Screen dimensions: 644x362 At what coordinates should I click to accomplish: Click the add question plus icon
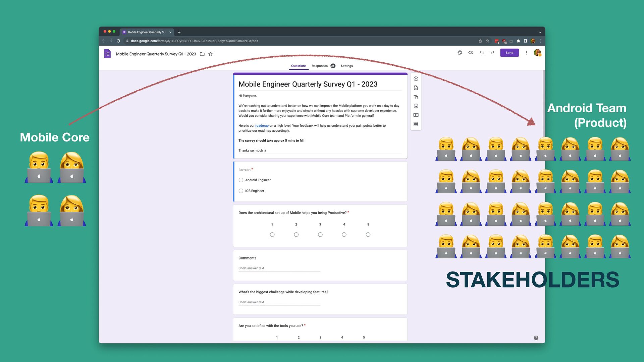tap(416, 79)
